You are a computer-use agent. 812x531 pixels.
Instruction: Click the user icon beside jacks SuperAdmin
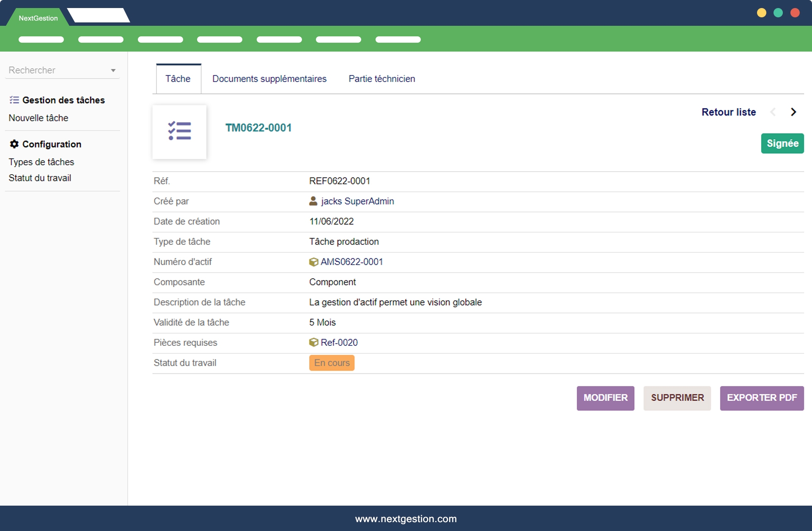[x=313, y=201]
